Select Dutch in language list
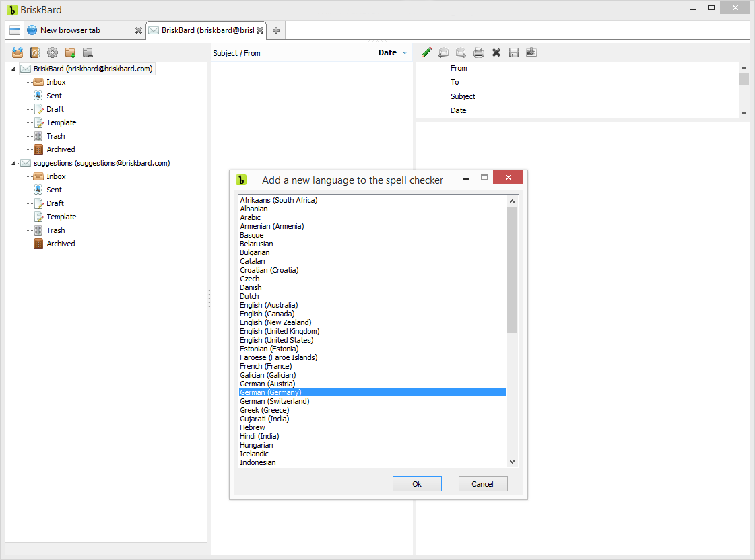This screenshot has width=755, height=560. (x=372, y=296)
